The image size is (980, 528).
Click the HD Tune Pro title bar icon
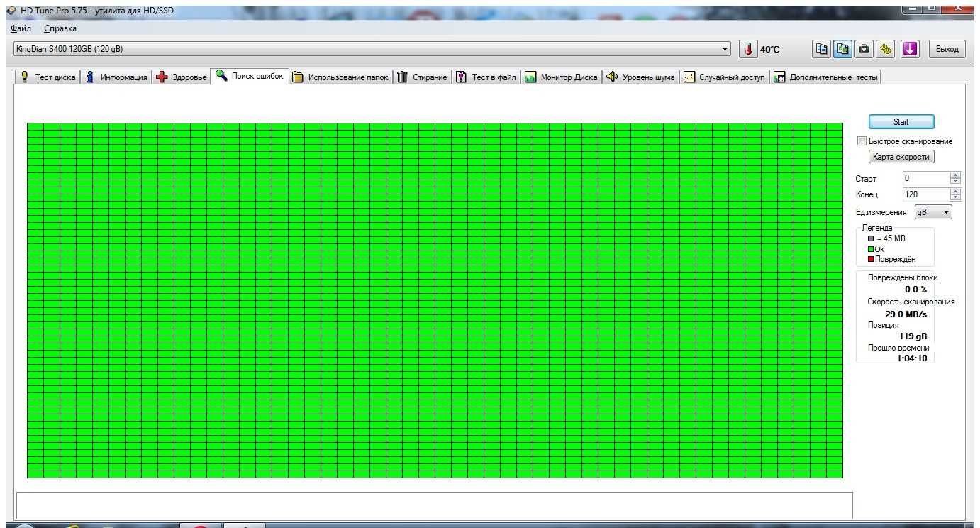[10, 10]
